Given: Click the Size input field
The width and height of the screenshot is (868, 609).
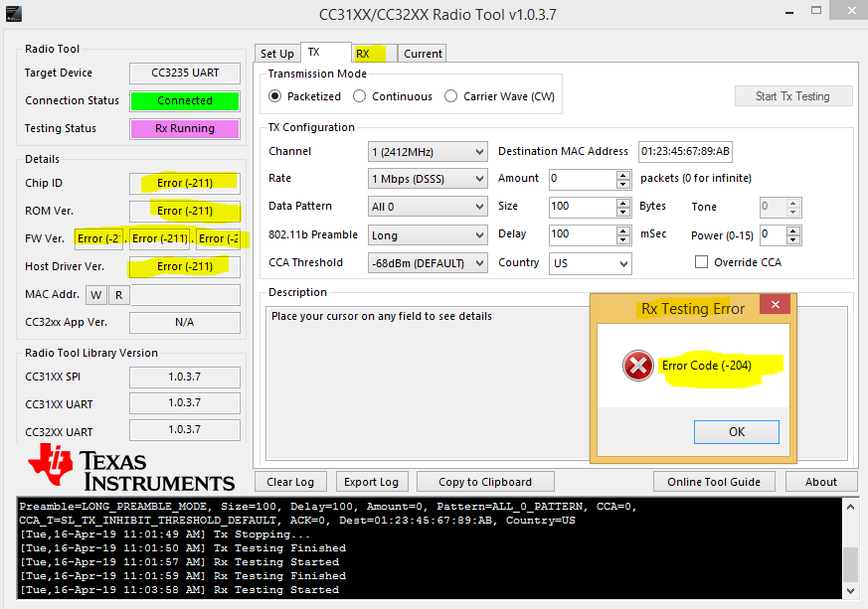Looking at the screenshot, I should 583,207.
